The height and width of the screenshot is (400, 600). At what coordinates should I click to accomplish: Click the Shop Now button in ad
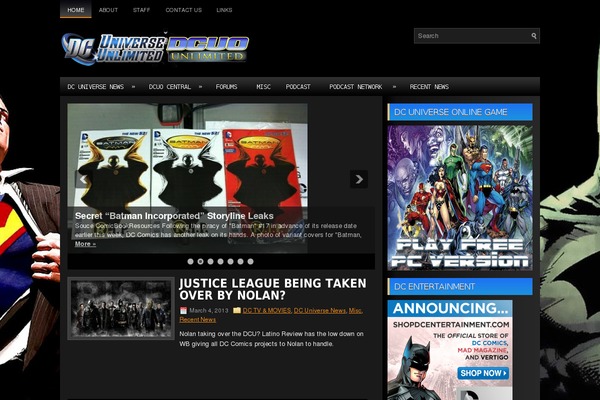click(x=483, y=373)
